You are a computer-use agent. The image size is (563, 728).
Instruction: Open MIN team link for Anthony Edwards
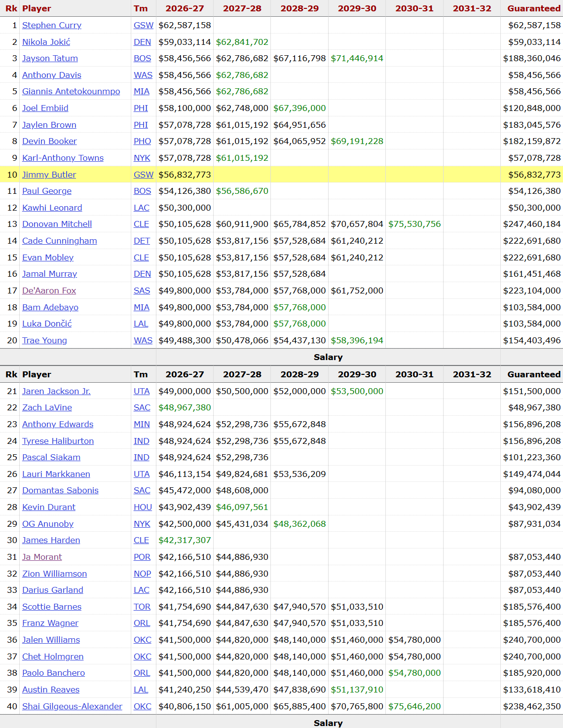coord(142,424)
